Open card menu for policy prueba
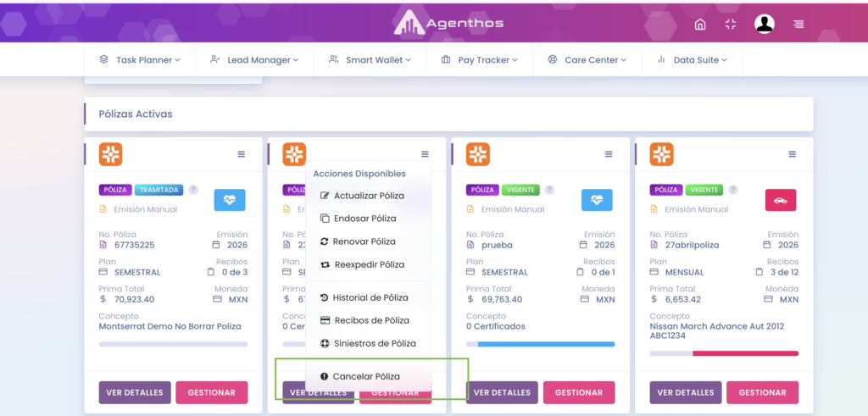This screenshot has height=416, width=868. point(609,154)
